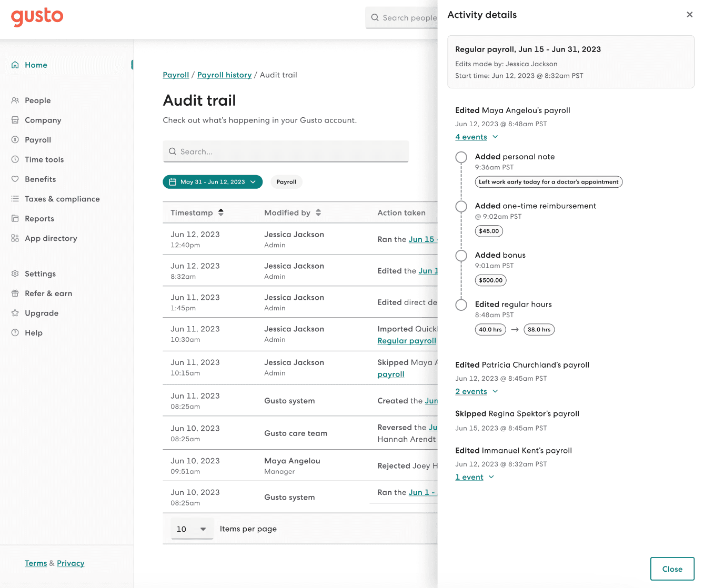Image resolution: width=704 pixels, height=588 pixels.
Task: Click 'Skipped Regina Spektor's payroll' entry
Action: click(x=517, y=413)
